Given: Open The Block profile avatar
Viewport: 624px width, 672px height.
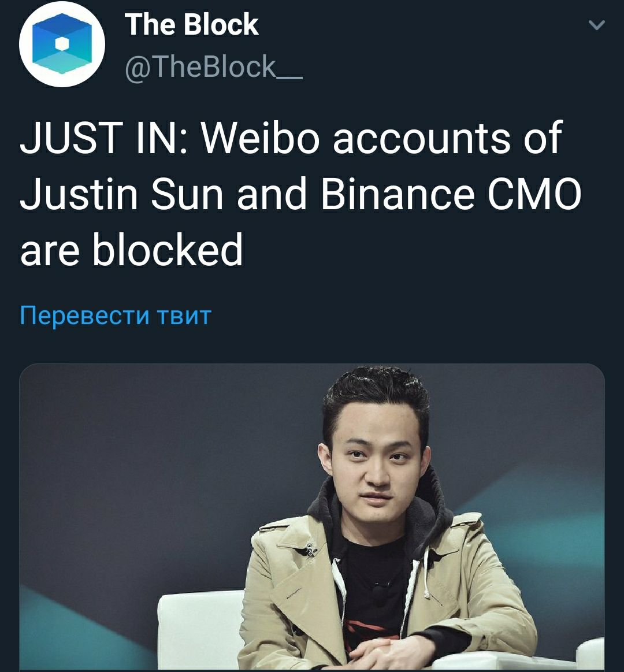Looking at the screenshot, I should tap(62, 44).
